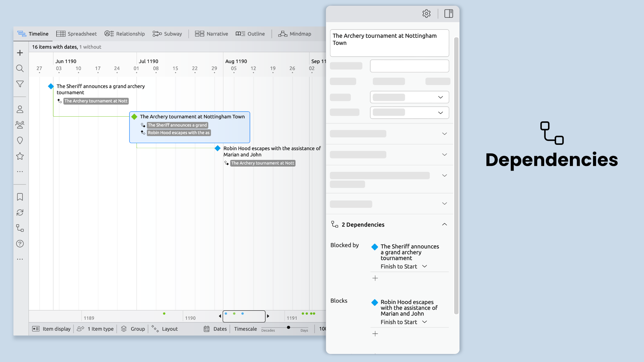The width and height of the screenshot is (644, 362).
Task: Open Item display options
Action: pyautogui.click(x=51, y=329)
